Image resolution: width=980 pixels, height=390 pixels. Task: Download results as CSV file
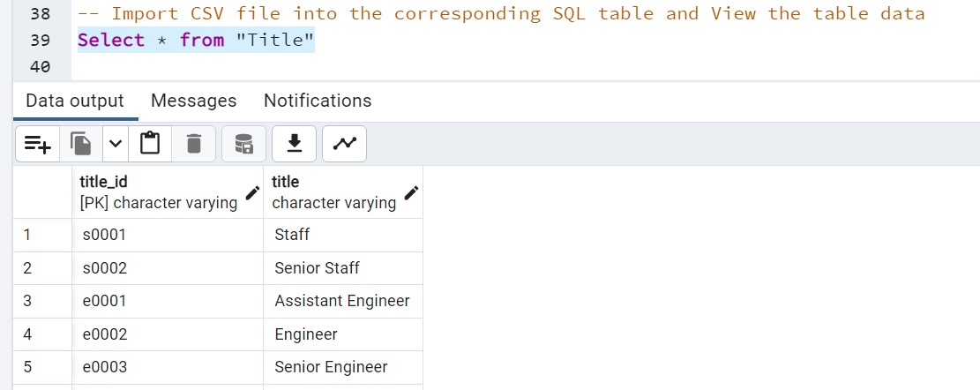[x=294, y=144]
